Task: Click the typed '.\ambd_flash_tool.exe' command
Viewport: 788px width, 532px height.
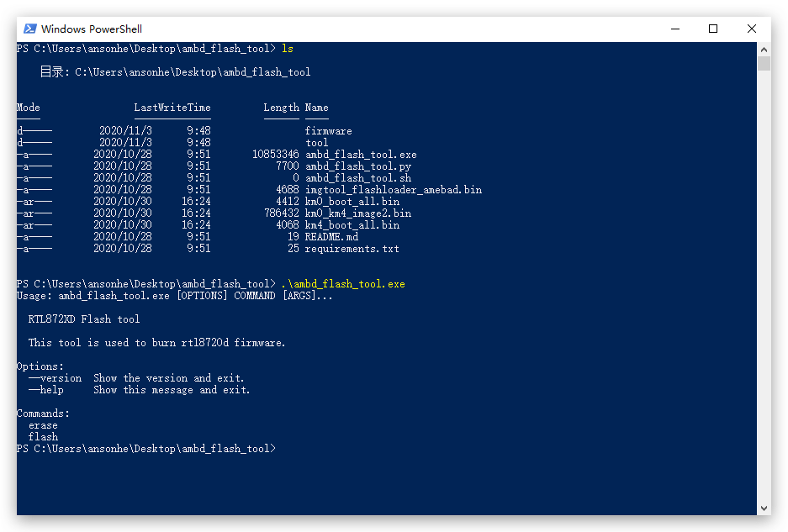Action: (x=343, y=284)
